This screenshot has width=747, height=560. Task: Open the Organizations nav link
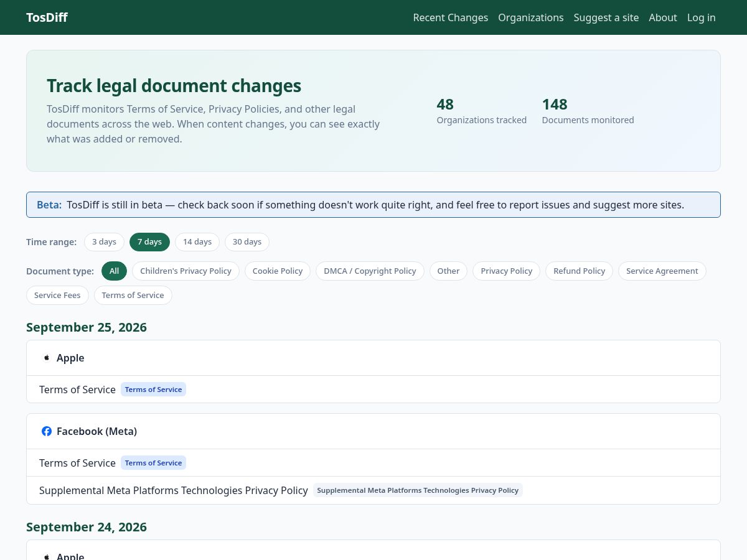(x=531, y=17)
